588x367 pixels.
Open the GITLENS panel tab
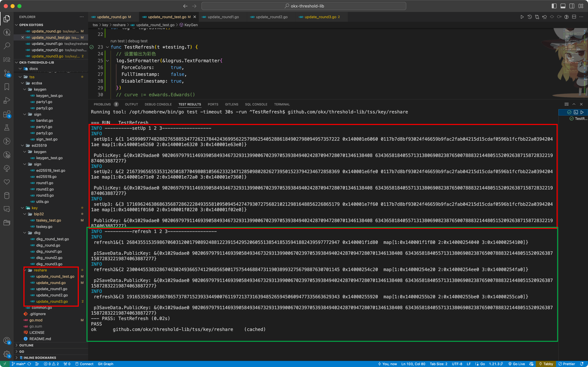pyautogui.click(x=231, y=104)
